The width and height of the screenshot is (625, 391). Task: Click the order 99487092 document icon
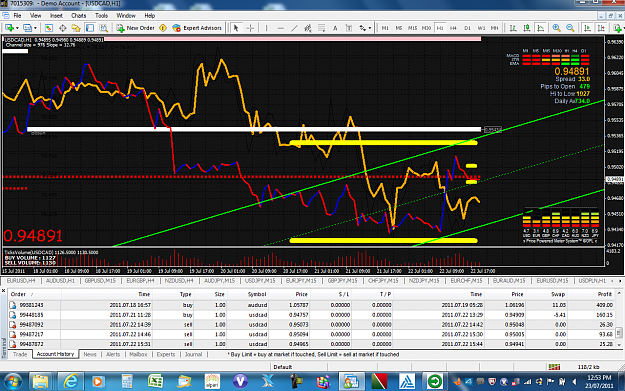point(13,324)
